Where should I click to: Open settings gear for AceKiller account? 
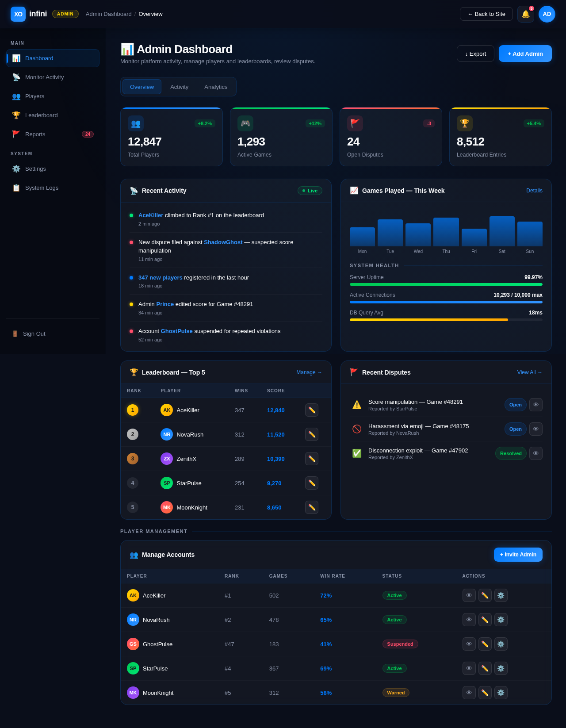501,595
